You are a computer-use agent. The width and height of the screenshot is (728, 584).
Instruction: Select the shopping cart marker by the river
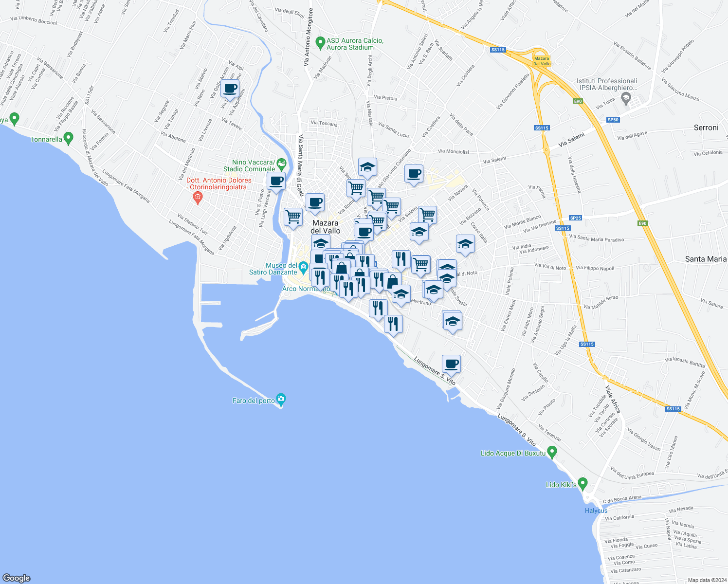click(x=293, y=218)
